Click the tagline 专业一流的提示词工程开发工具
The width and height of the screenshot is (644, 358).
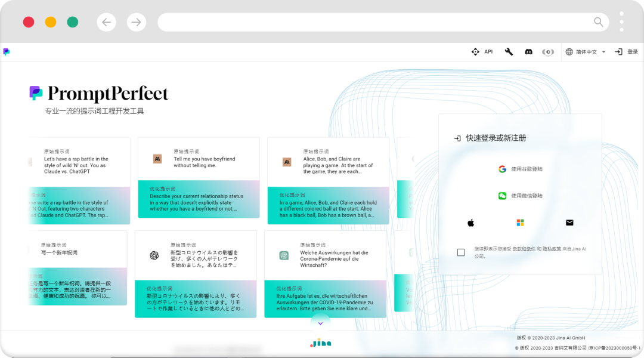[x=94, y=111]
